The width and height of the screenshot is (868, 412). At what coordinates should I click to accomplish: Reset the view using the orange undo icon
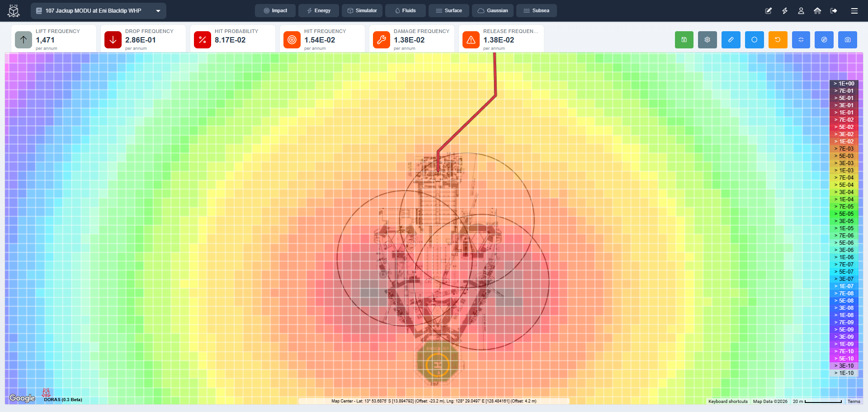pos(778,40)
